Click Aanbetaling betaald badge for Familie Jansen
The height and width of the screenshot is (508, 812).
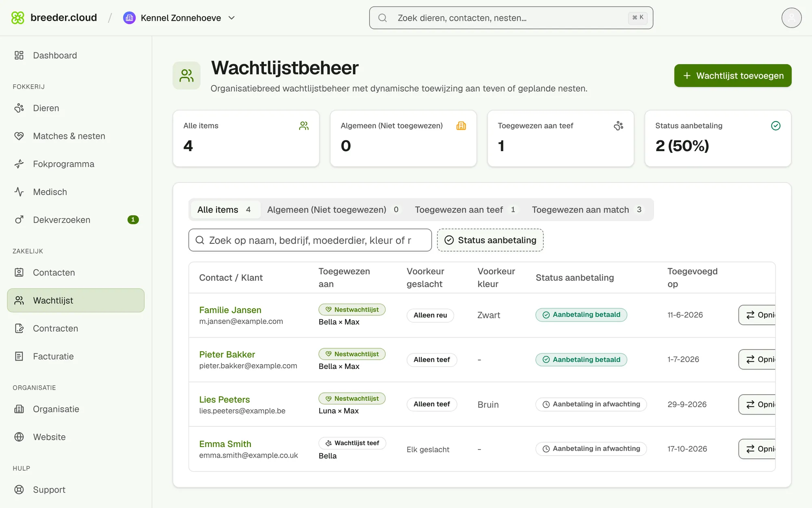(581, 315)
